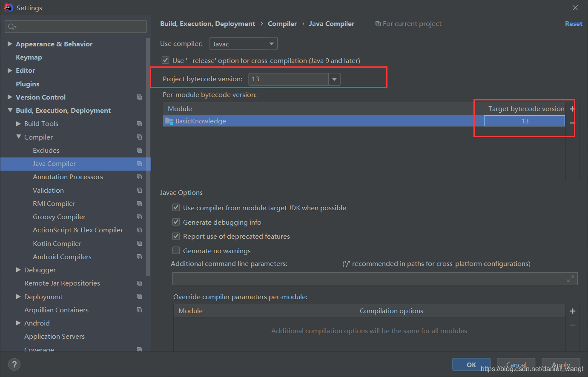Close the Settings dialog window
Viewport: 588px width, 377px height.
(575, 8)
